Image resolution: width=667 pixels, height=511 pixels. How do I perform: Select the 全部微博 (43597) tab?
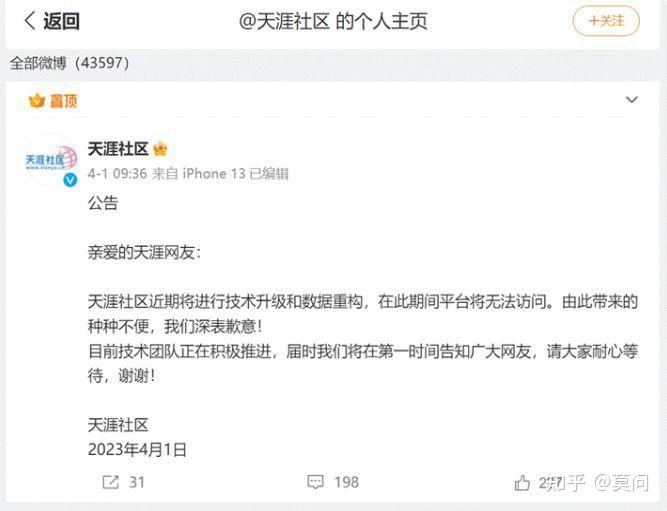tap(69, 63)
